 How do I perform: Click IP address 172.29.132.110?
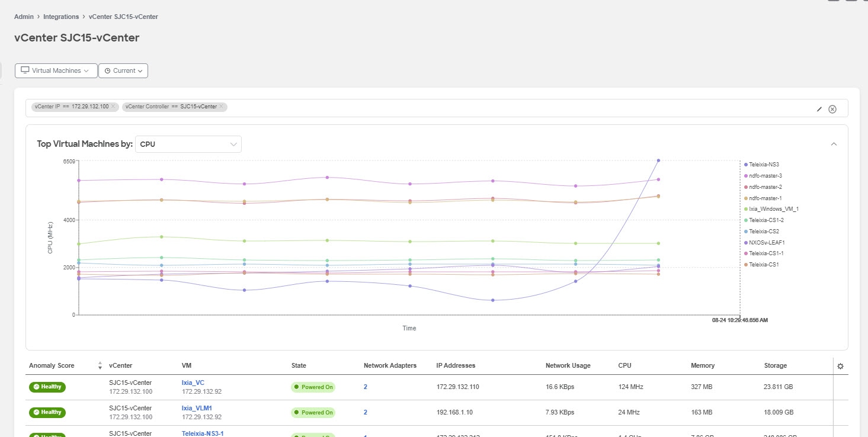(458, 387)
